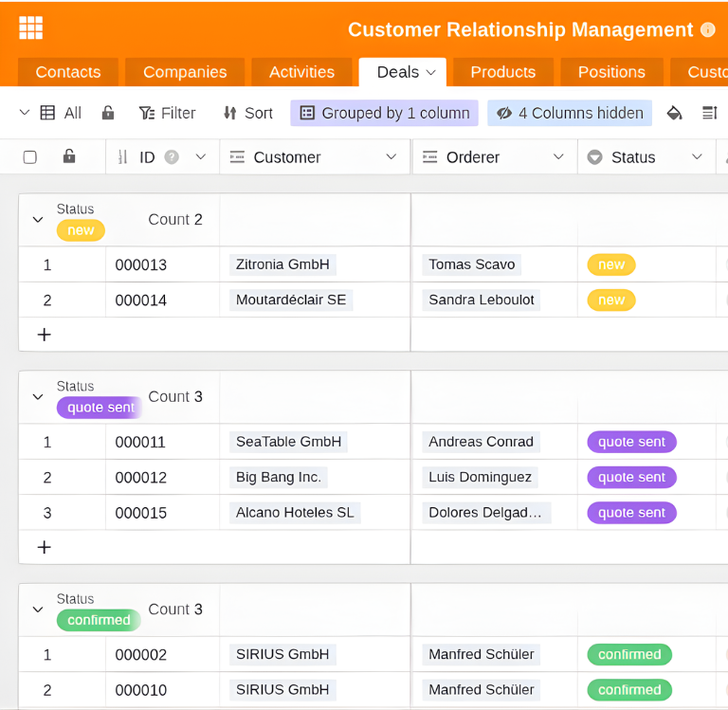Click the table view icon beside All

[x=47, y=113]
